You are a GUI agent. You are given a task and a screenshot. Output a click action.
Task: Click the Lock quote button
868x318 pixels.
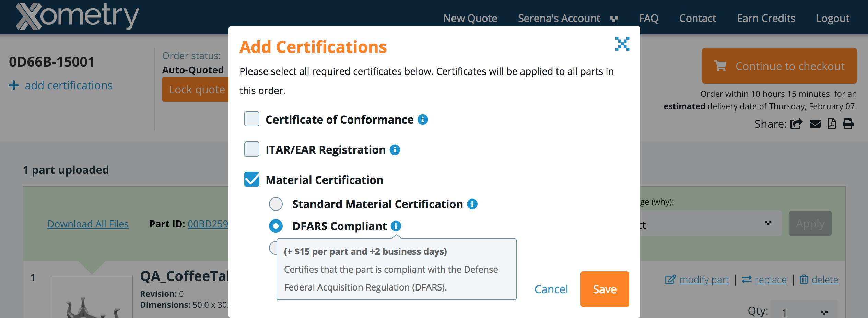coord(196,89)
